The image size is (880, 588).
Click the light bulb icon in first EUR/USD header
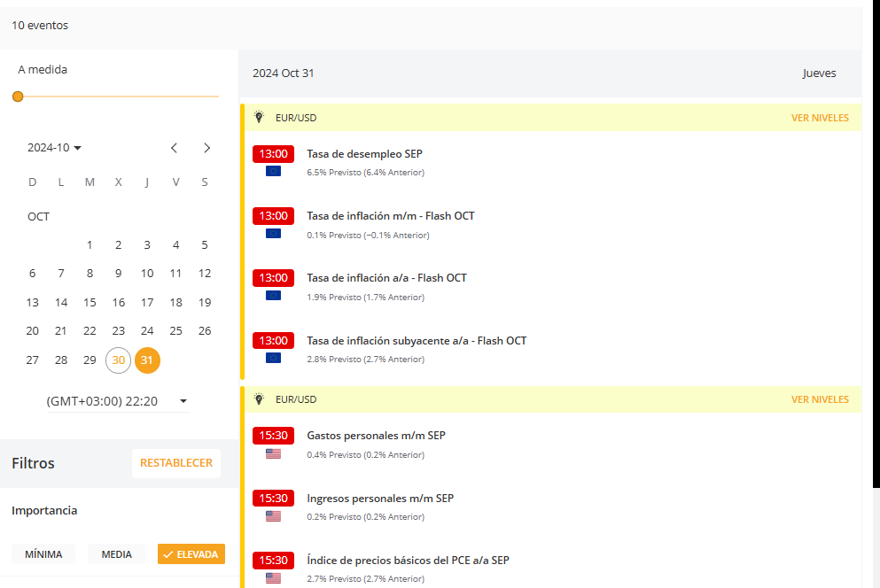(259, 116)
